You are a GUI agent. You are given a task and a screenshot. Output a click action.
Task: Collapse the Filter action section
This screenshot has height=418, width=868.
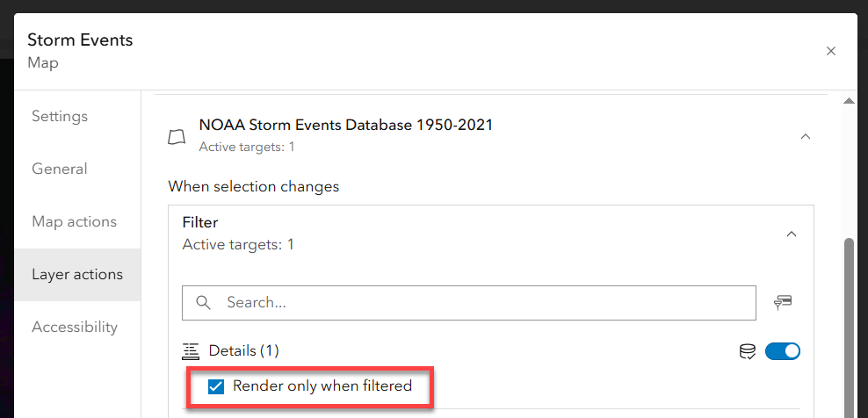[792, 234]
